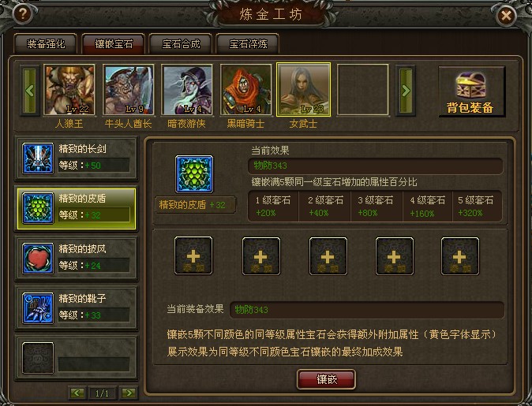Choose the 人狼王 hero portrait

[69, 90]
